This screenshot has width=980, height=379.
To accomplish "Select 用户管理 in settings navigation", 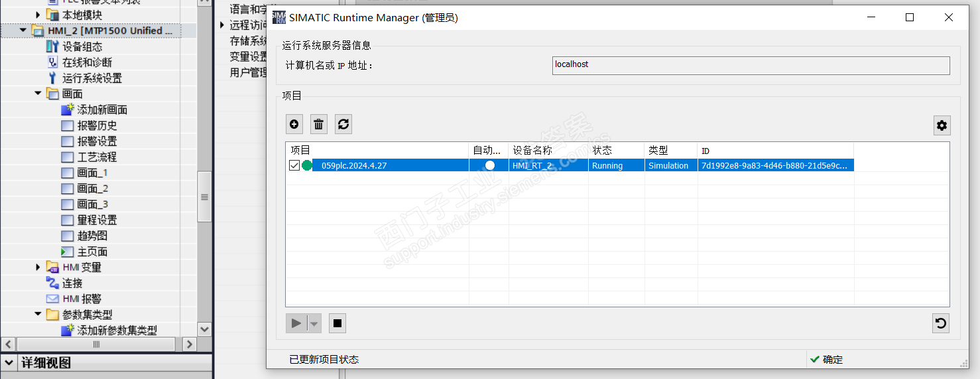I will (x=249, y=72).
